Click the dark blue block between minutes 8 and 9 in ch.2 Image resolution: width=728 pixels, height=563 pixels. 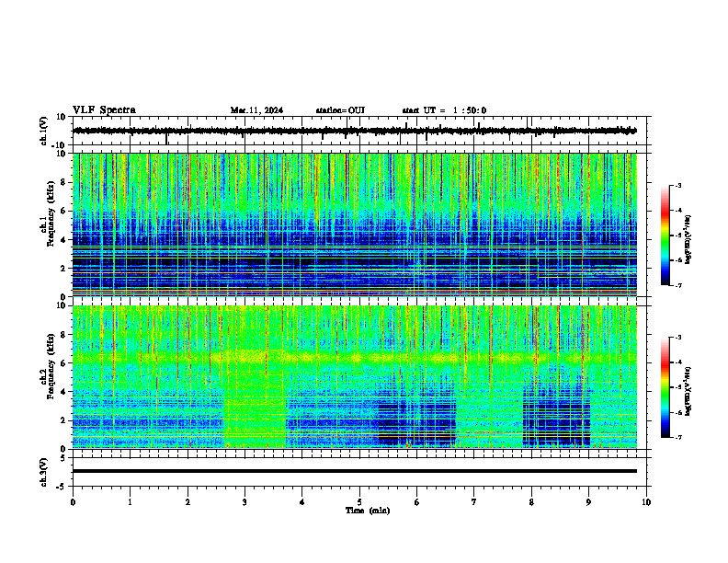point(556,416)
